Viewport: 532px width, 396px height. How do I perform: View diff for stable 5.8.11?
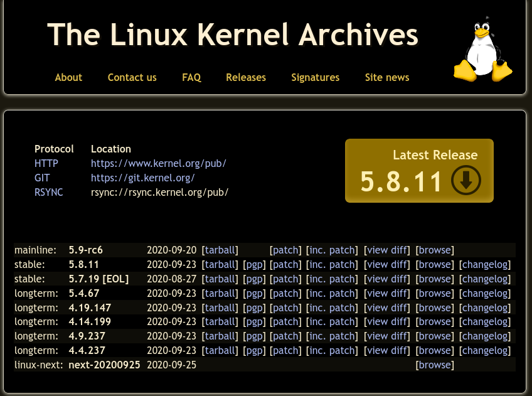[387, 264]
